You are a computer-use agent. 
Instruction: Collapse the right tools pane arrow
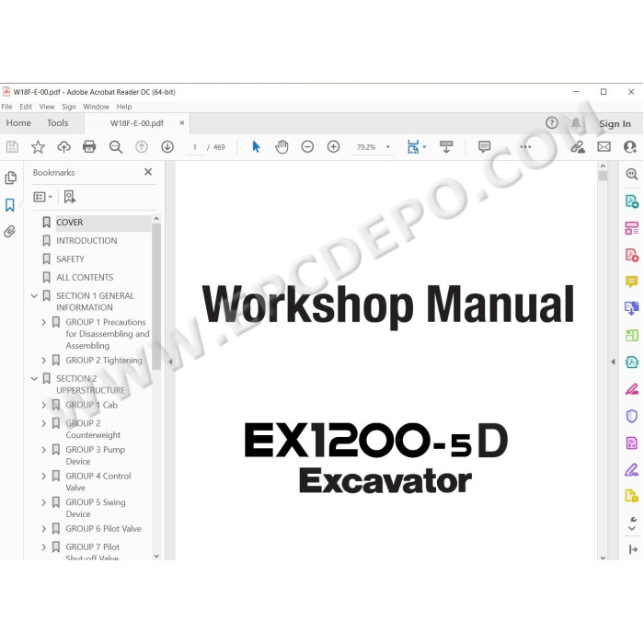tap(614, 362)
